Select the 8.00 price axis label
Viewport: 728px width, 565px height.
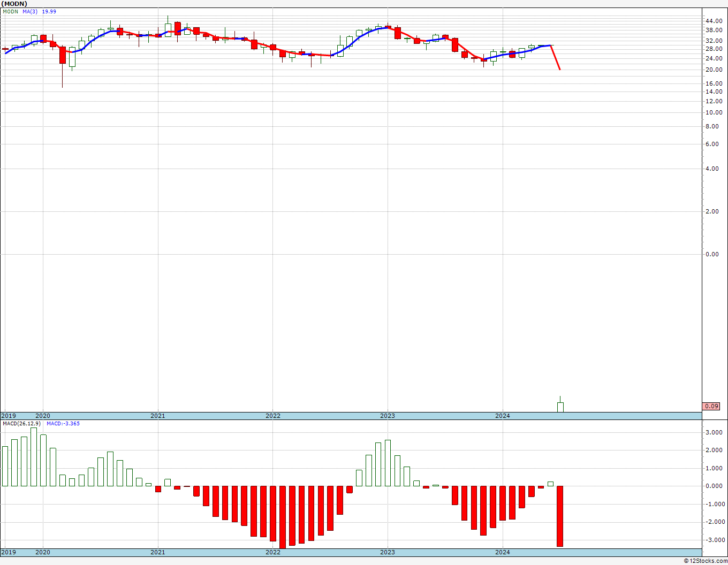point(712,126)
